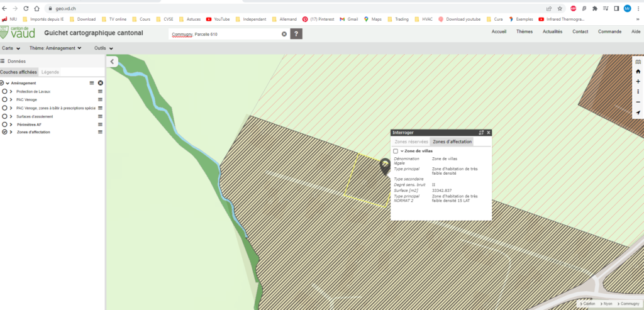This screenshot has width=644, height=310.
Task: Click the Nyon breadcrumb button
Action: (607, 304)
